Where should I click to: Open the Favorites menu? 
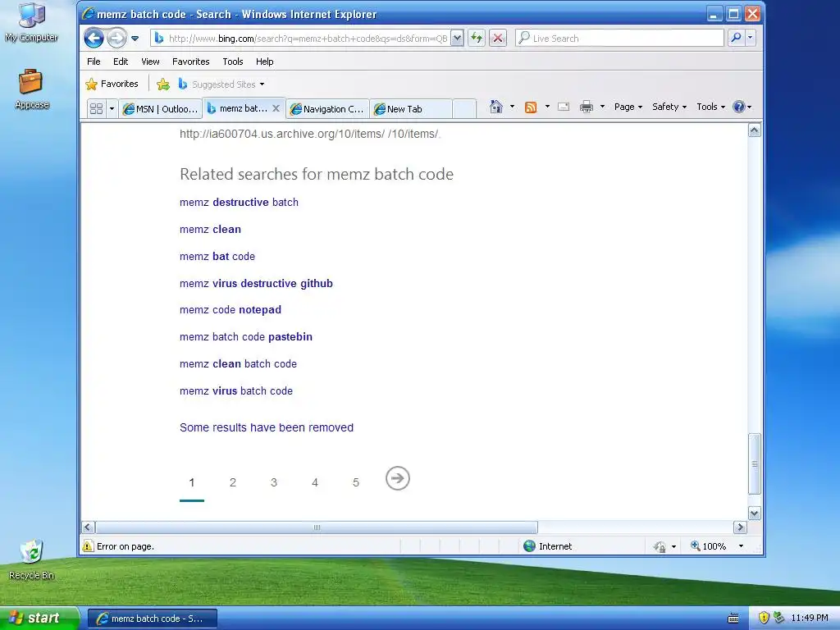(x=190, y=62)
